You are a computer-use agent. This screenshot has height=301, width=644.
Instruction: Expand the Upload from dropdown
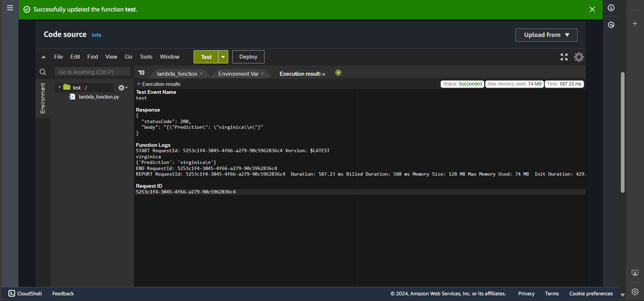click(546, 35)
